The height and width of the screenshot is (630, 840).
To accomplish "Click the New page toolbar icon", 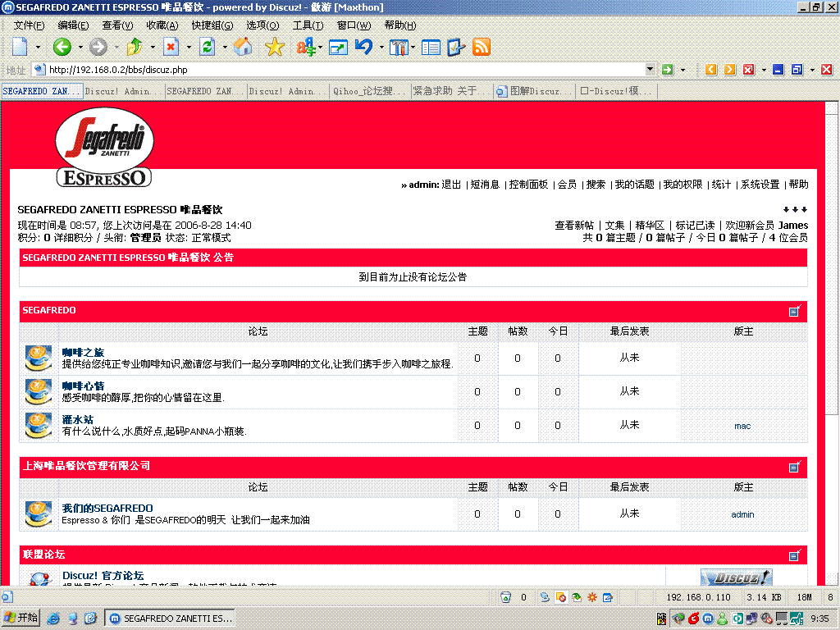I will pyautogui.click(x=20, y=47).
